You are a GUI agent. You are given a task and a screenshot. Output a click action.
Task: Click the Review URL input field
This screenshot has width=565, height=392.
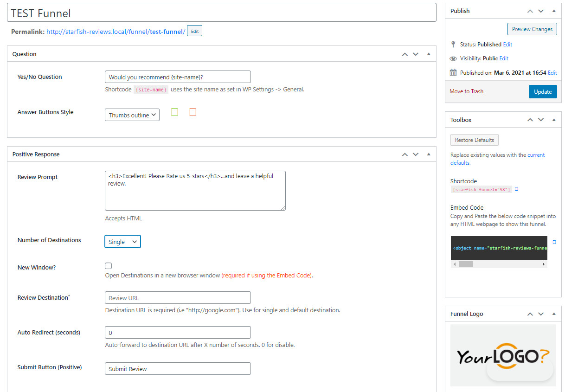[x=178, y=297]
